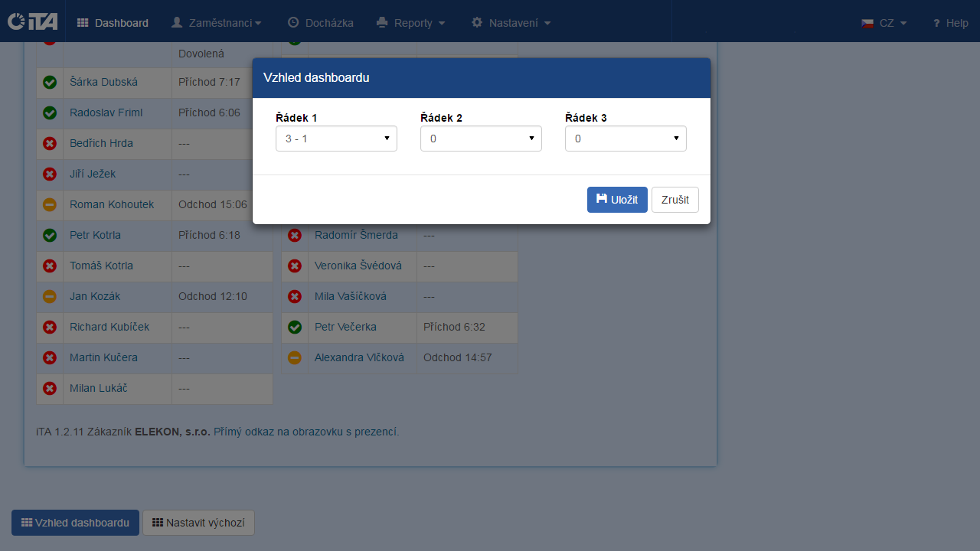
Task: Click the red X icon beside Bedřich Hrda
Action: tap(49, 143)
